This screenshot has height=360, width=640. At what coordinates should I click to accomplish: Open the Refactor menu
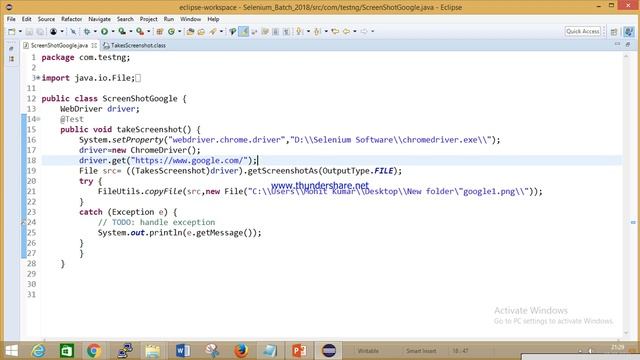[x=71, y=19]
